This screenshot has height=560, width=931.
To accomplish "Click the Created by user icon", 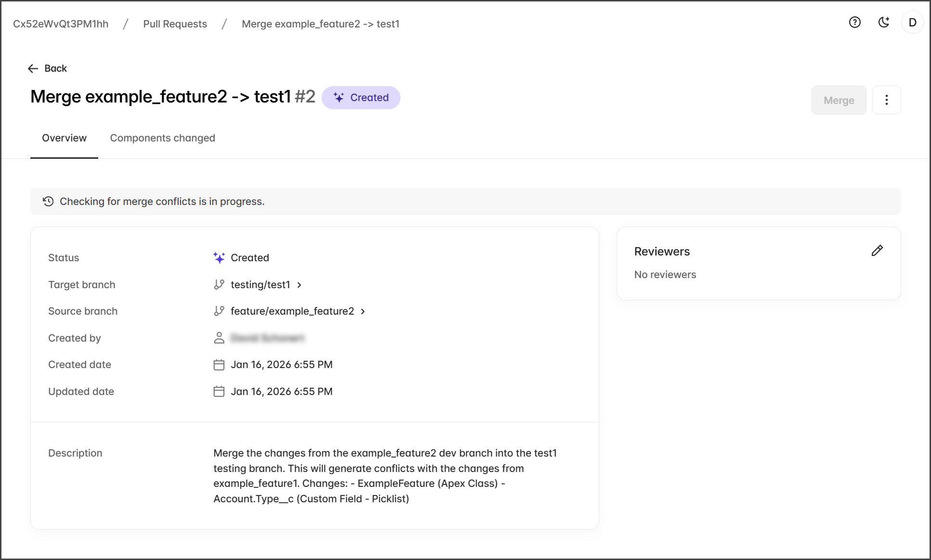I will [x=219, y=338].
